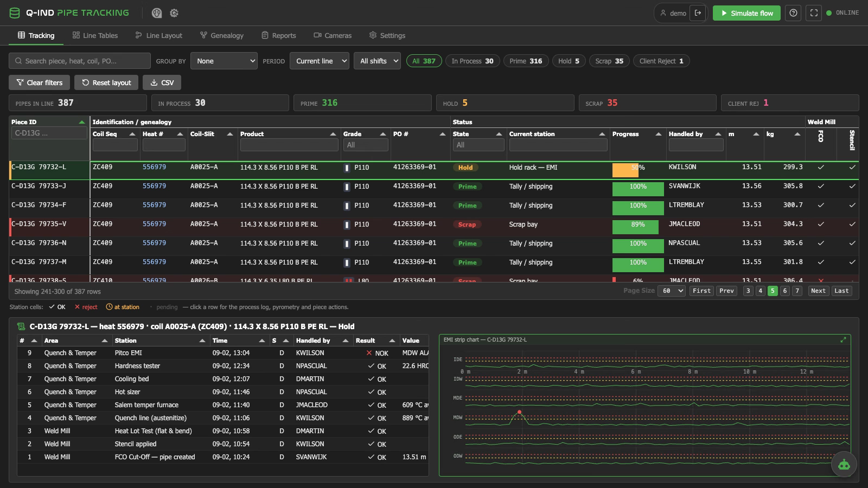Click the piece log icon beside detail title
Image resolution: width=868 pixels, height=488 pixels.
click(21, 326)
